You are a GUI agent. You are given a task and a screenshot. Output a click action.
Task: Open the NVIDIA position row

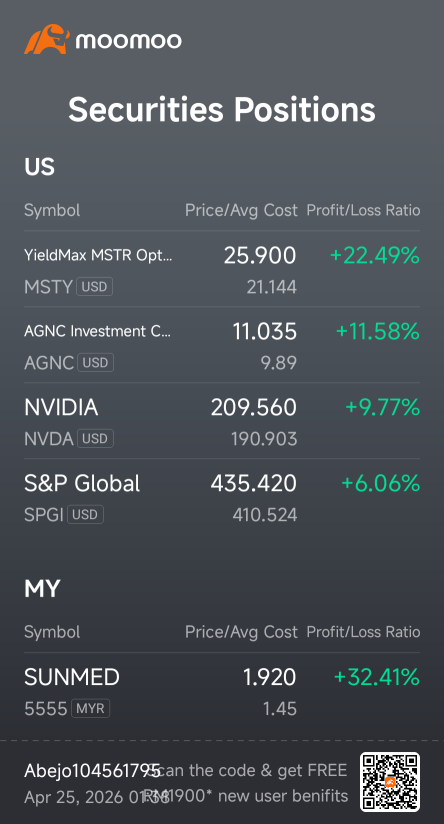(x=222, y=420)
